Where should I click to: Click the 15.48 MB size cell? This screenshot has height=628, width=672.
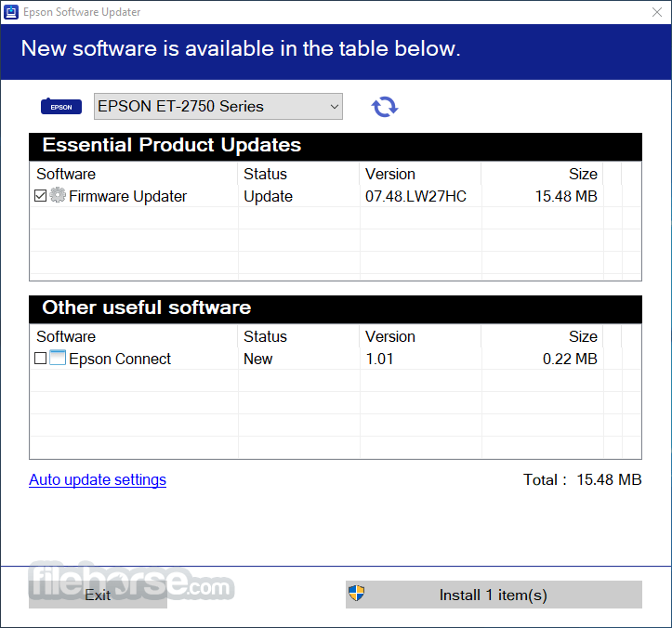coord(566,196)
